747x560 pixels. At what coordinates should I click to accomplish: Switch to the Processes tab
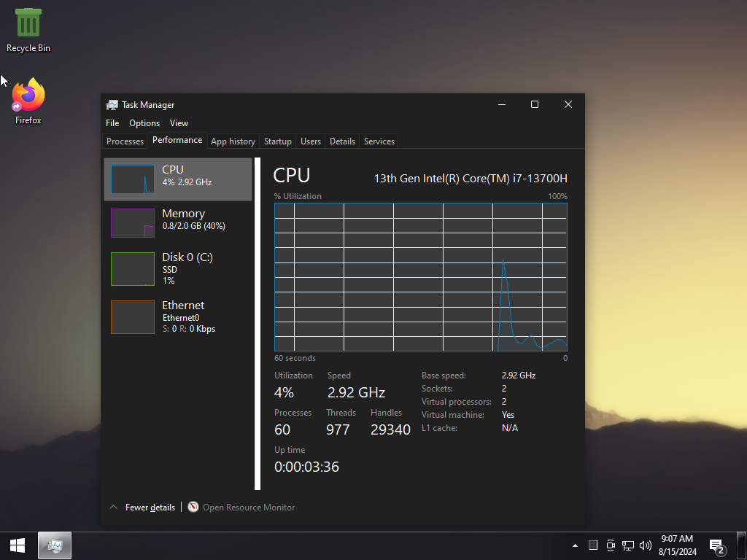[x=125, y=141]
